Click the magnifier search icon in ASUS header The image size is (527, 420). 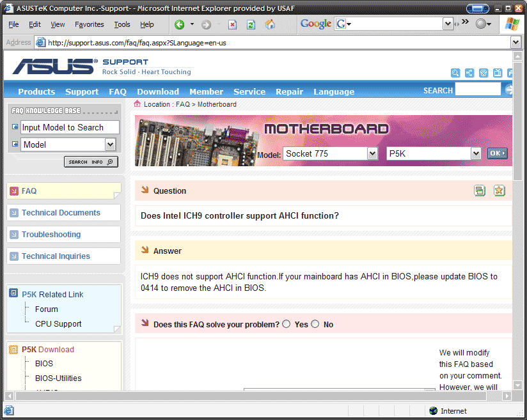(455, 73)
